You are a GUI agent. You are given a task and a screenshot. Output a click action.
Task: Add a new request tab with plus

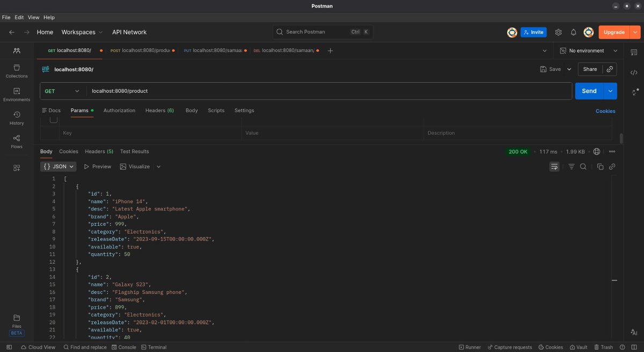[331, 51]
